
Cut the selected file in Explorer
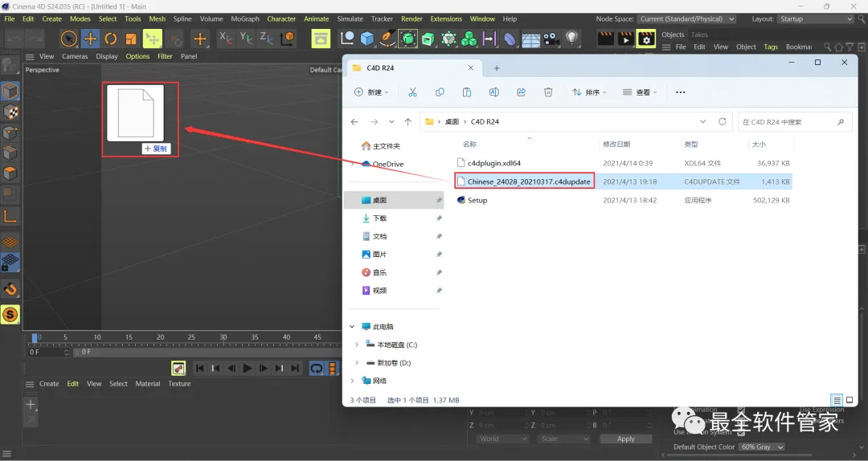(412, 92)
